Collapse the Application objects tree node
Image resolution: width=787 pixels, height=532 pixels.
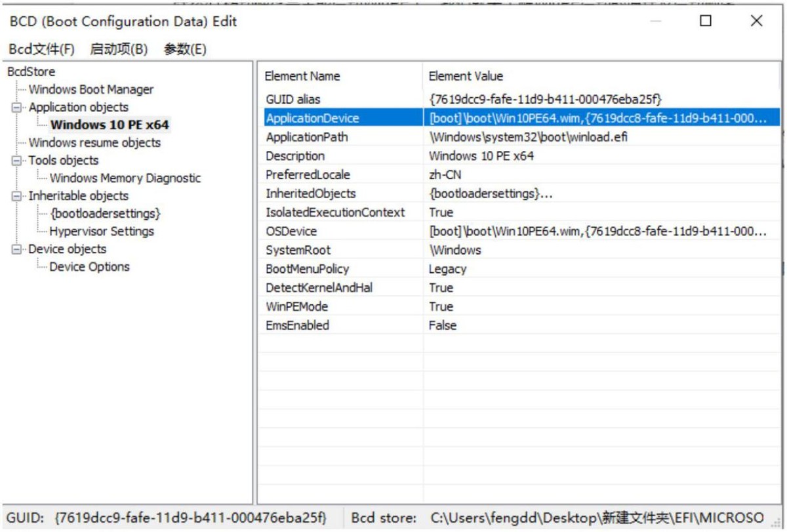tap(16, 107)
